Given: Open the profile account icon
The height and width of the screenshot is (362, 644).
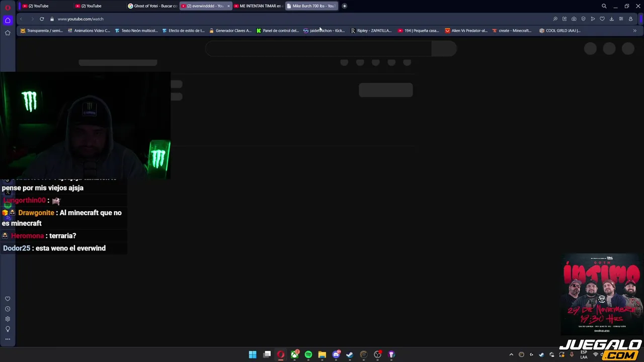Looking at the screenshot, I should coord(630,19).
